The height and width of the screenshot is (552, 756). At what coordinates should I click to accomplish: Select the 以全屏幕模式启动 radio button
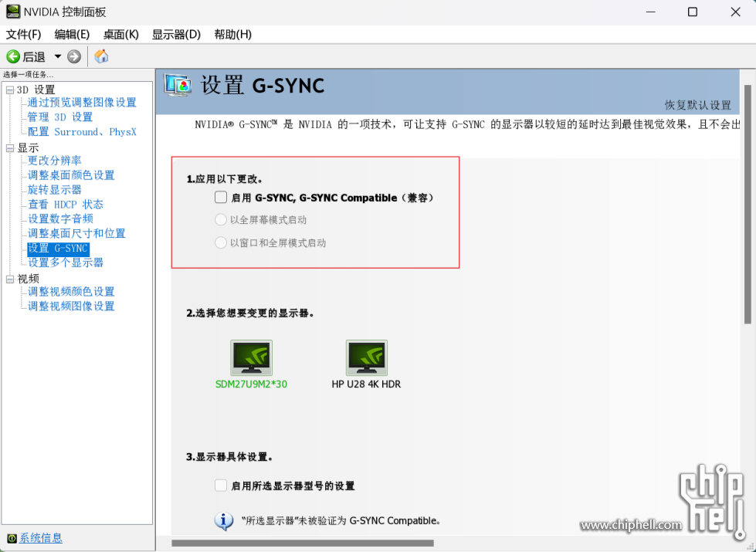point(220,220)
